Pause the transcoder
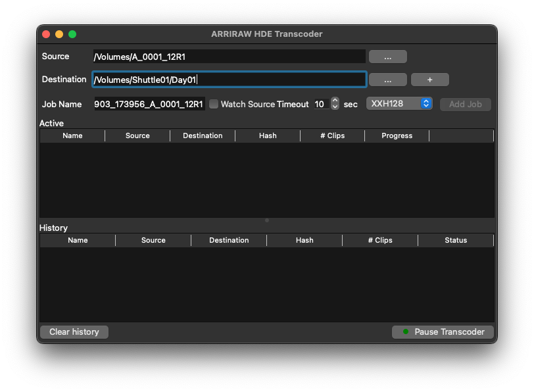Viewport: 534px width, 392px height. coord(443,332)
